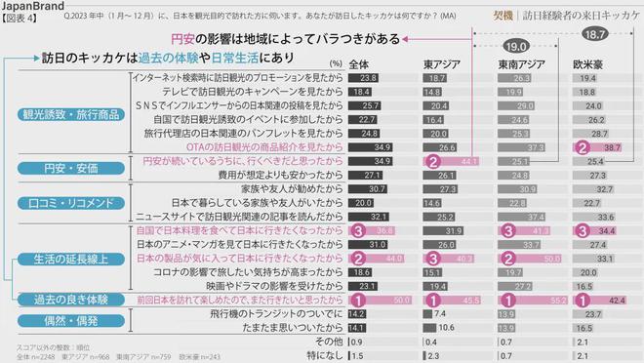Select the 生活の延長線上 category pill
Screen dimensions: 644x363
71,260
